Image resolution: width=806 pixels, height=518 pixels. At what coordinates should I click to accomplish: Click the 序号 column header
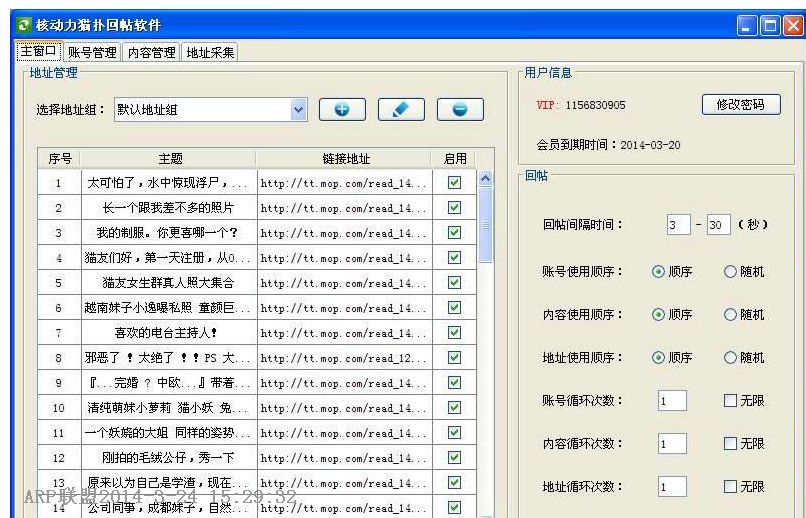60,159
